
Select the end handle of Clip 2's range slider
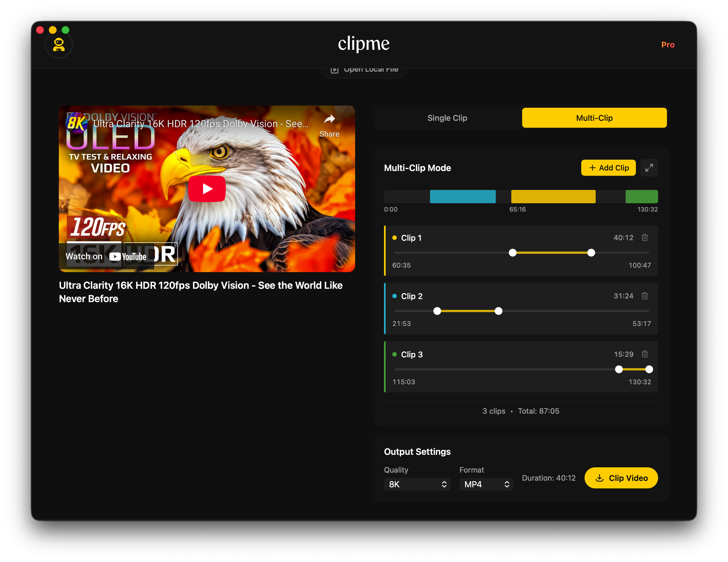pos(498,311)
